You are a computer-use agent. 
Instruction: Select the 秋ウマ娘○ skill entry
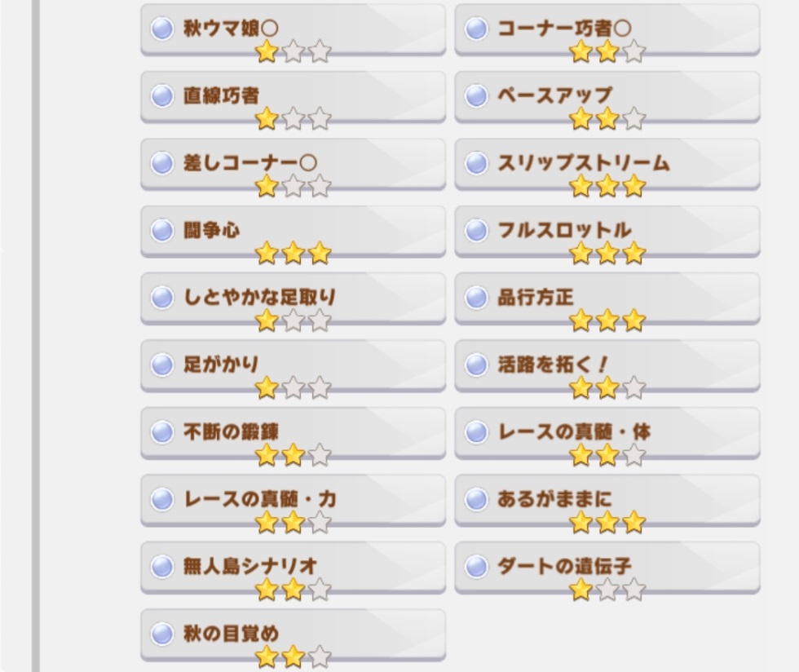[x=293, y=29]
